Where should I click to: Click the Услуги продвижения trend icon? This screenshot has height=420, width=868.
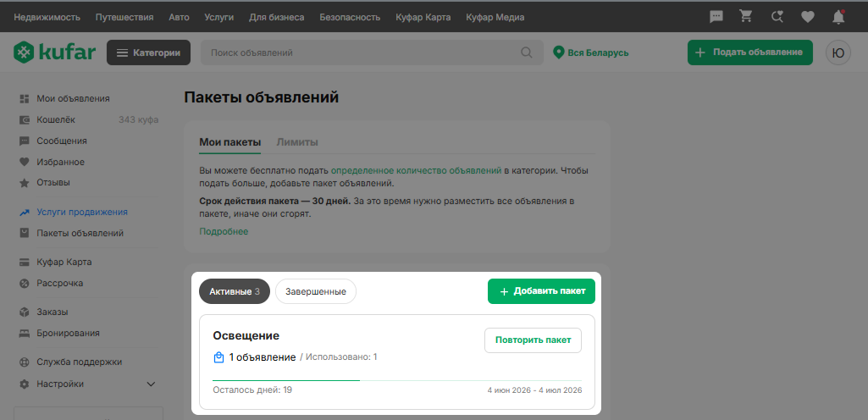[x=24, y=212]
